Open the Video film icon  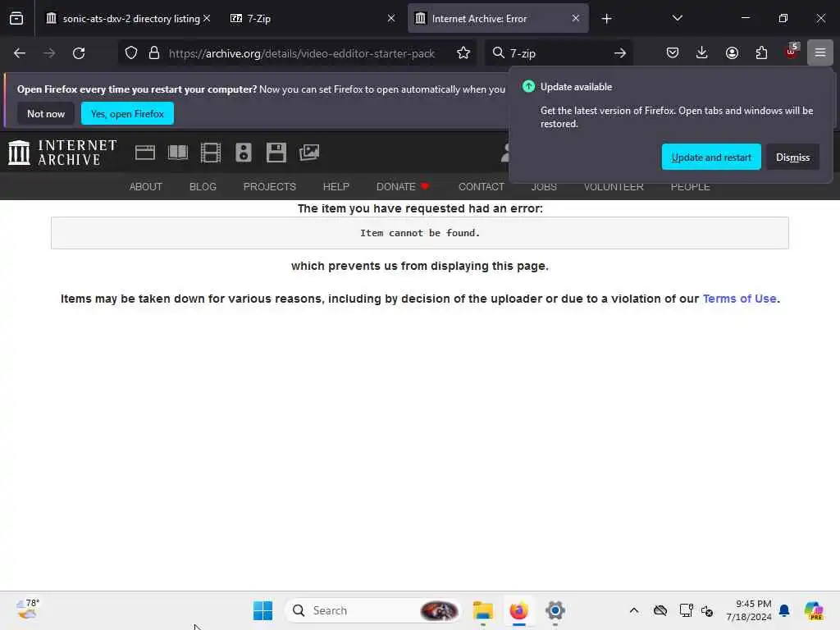[211, 153]
